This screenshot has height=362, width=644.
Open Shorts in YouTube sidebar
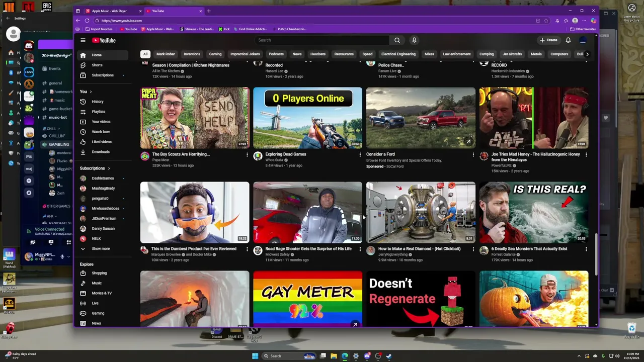click(x=97, y=65)
